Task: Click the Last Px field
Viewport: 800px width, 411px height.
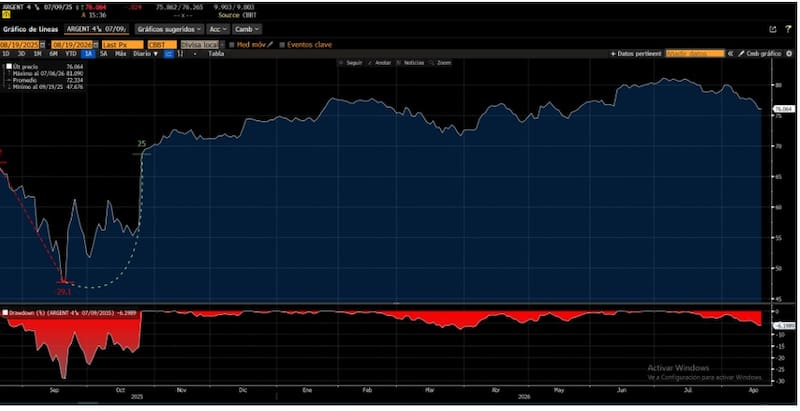Action: pyautogui.click(x=122, y=45)
